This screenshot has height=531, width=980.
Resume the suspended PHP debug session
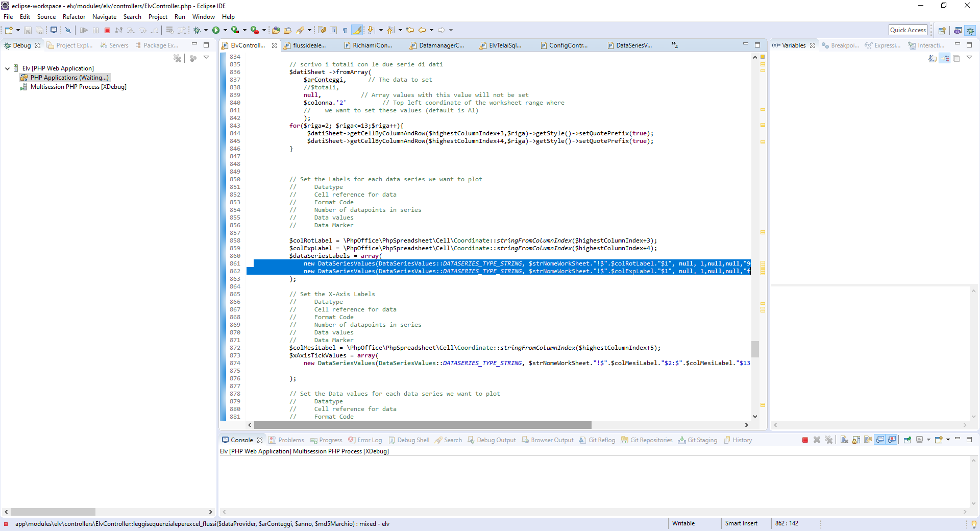coord(84,30)
